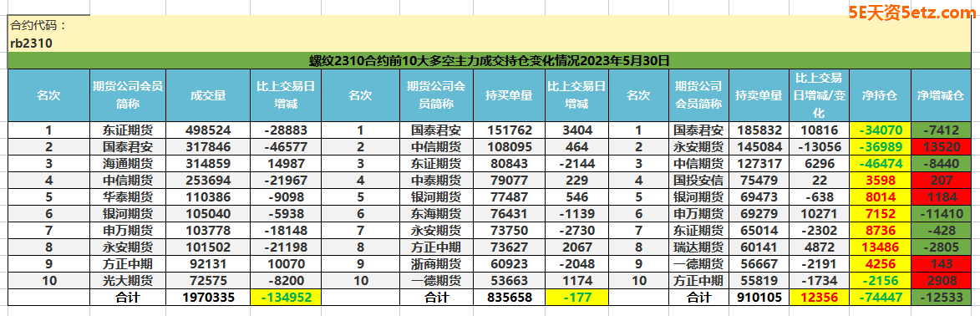Click the red-text total cell 12356
Image resolution: width=980 pixels, height=316 pixels.
(x=819, y=298)
